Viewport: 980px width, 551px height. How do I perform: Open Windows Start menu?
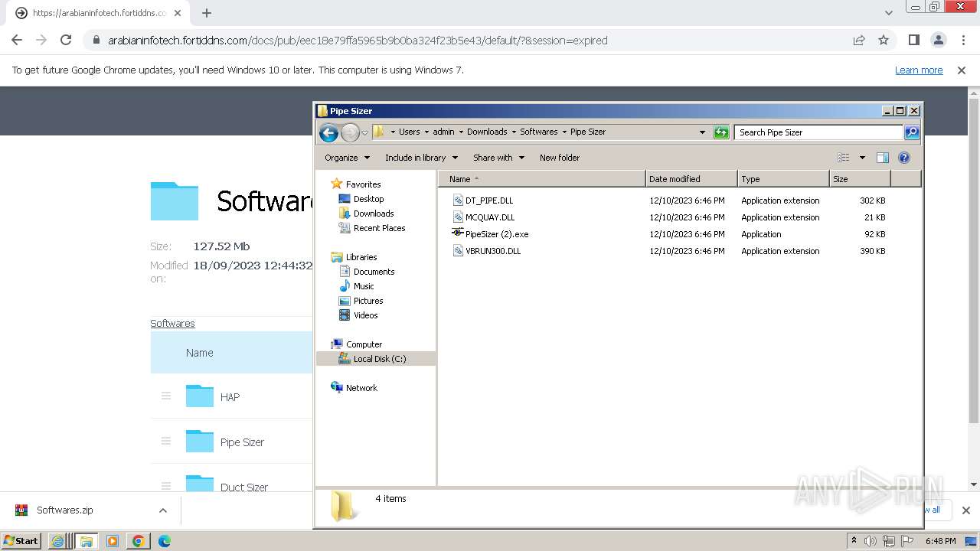(x=21, y=540)
